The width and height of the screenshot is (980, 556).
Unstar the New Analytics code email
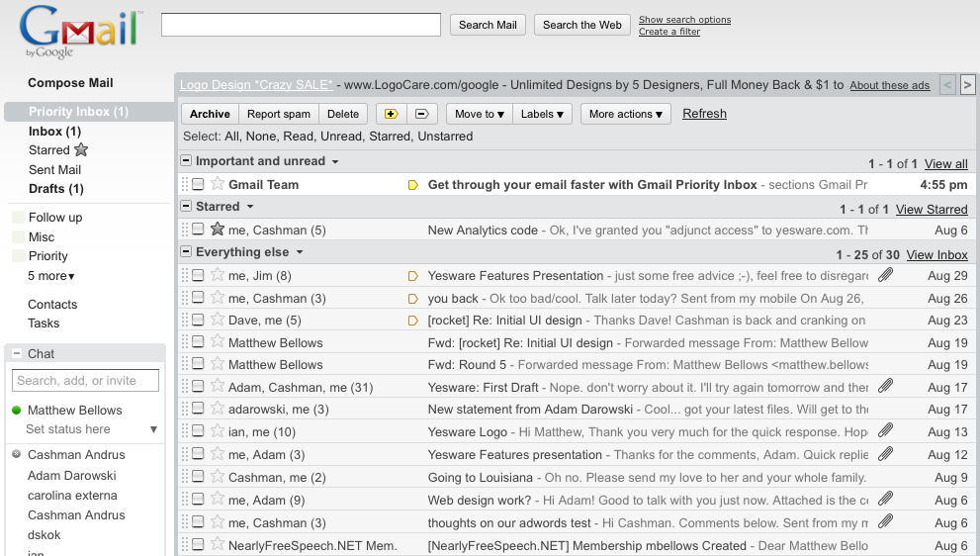[218, 229]
